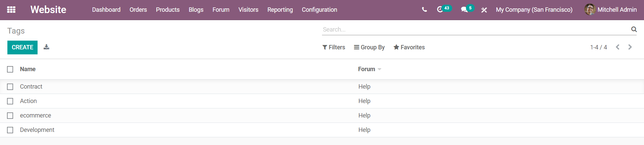Image resolution: width=644 pixels, height=145 pixels.
Task: Open the Contract tag record
Action: coord(31,87)
